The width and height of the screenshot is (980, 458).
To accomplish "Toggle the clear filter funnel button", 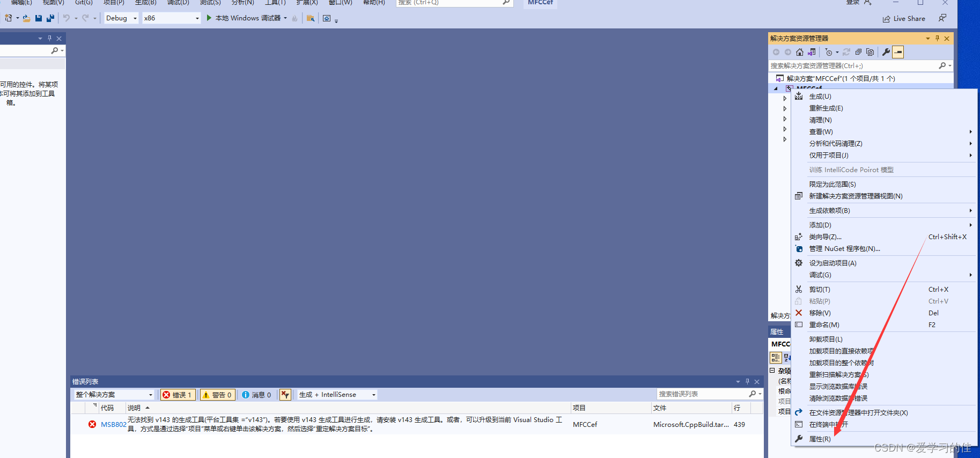I will click(285, 395).
